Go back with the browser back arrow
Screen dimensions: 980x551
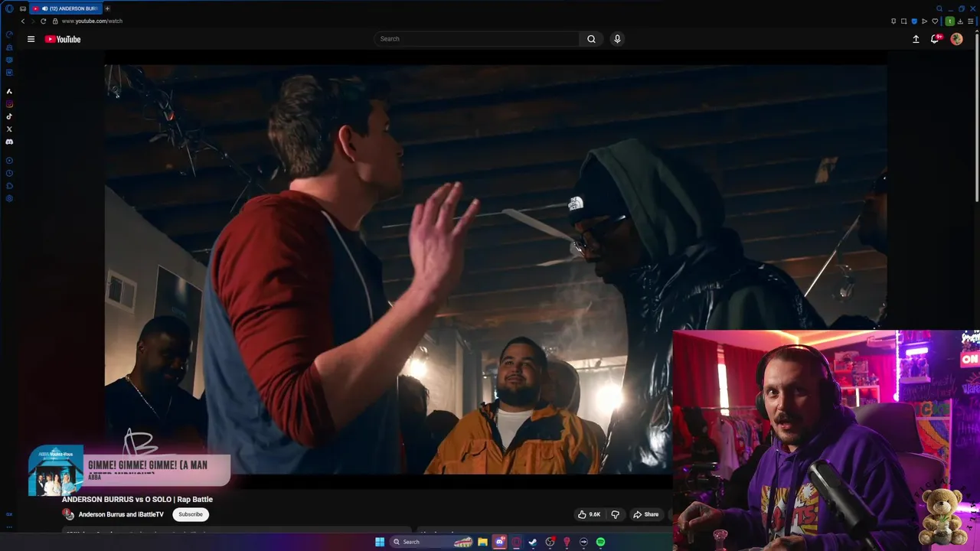23,21
